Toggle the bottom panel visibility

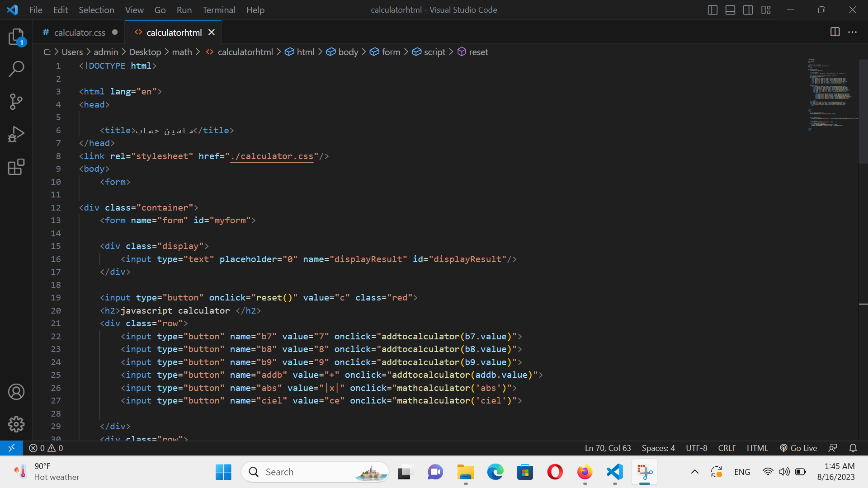click(730, 10)
